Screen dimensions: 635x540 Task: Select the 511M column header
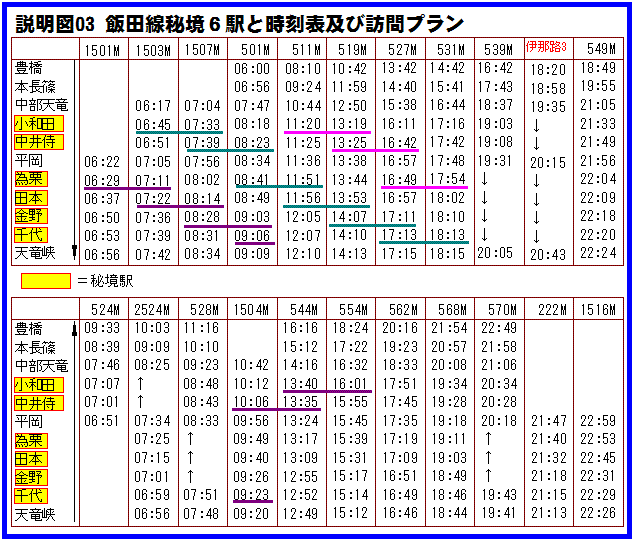click(306, 50)
